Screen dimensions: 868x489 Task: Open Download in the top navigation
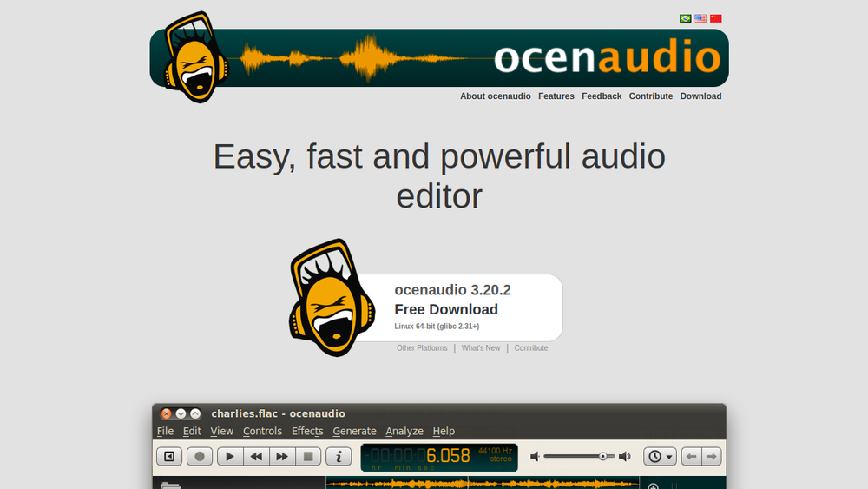click(700, 96)
